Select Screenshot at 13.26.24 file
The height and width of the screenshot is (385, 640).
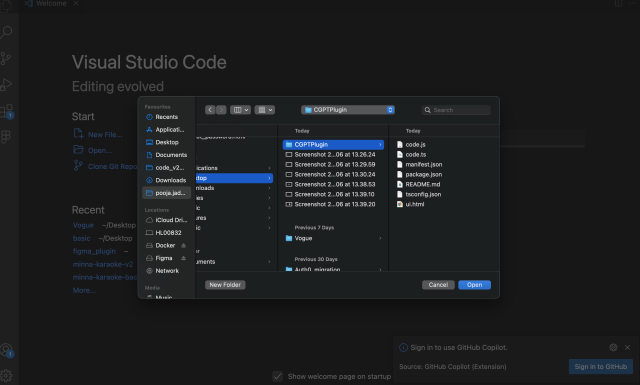click(x=333, y=154)
